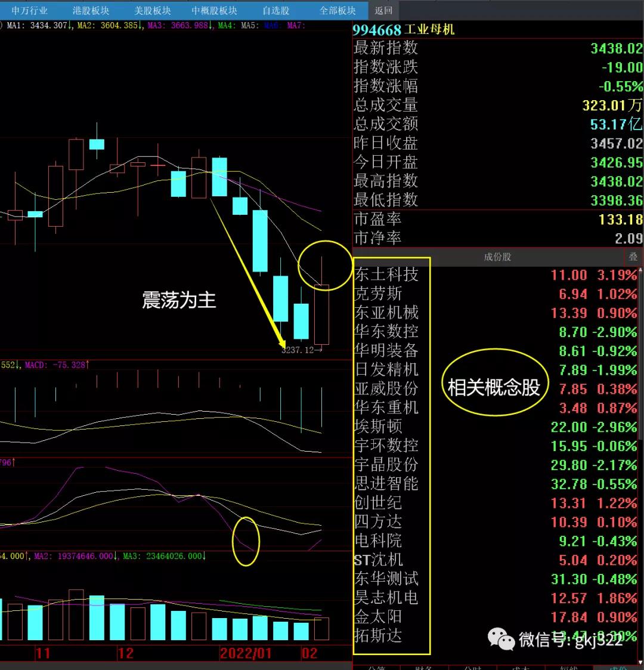This screenshot has width=644, height=670.
Task: Click the constituent list scrollbar up arrow
Action: click(640, 271)
